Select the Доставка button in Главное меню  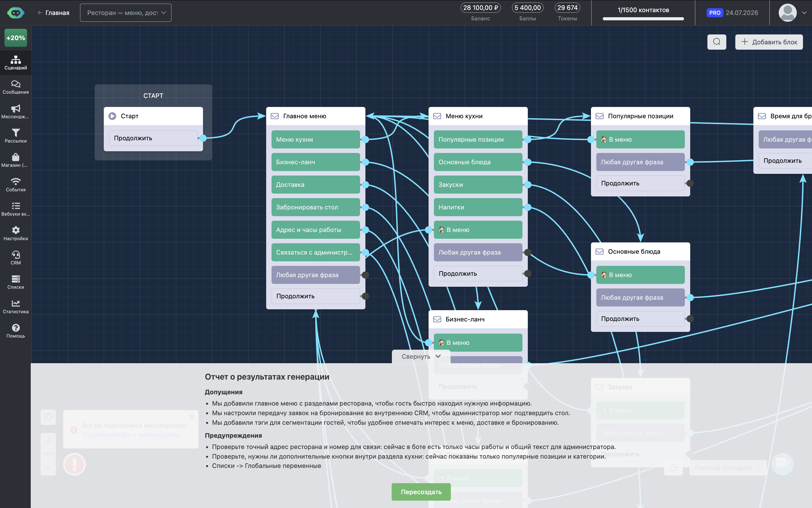pos(316,185)
